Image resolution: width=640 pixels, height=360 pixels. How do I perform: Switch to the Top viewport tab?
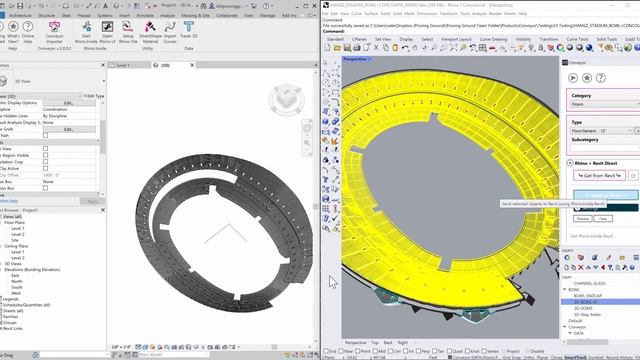pos(375,342)
